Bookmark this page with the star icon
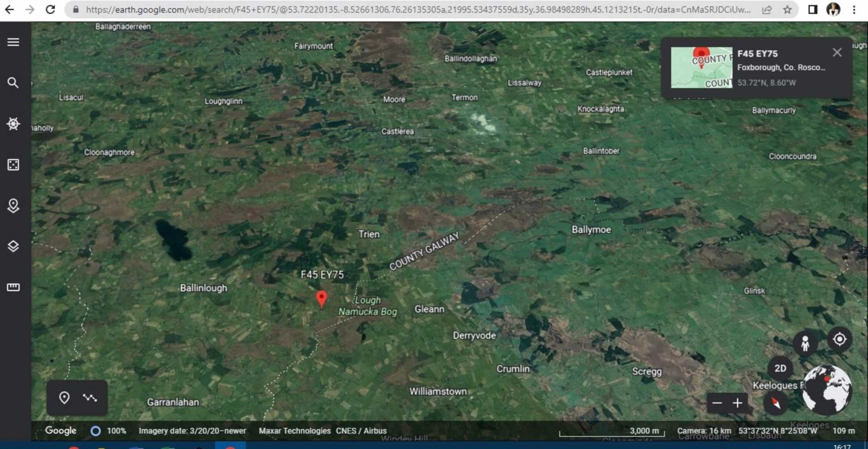The image size is (868, 449). tap(787, 9)
